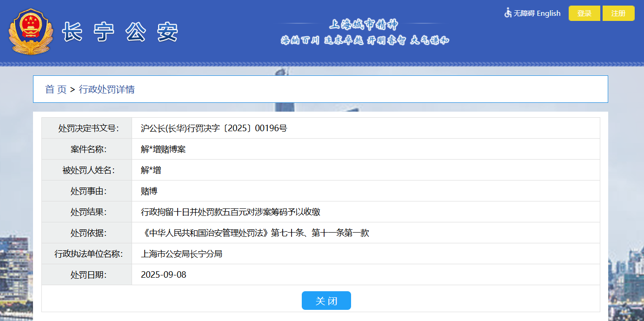Image resolution: width=644 pixels, height=321 pixels.
Task: Select the yellow 注册 register button
Action: [618, 13]
